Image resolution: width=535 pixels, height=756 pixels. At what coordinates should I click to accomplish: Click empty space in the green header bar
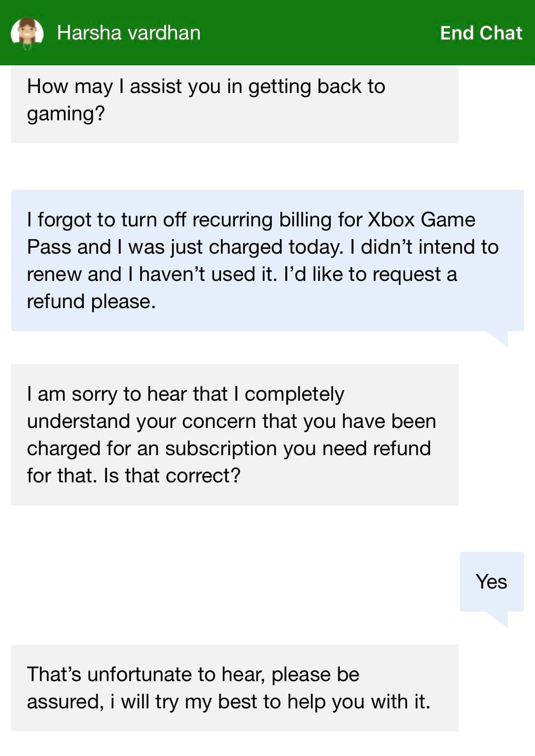tap(317, 33)
